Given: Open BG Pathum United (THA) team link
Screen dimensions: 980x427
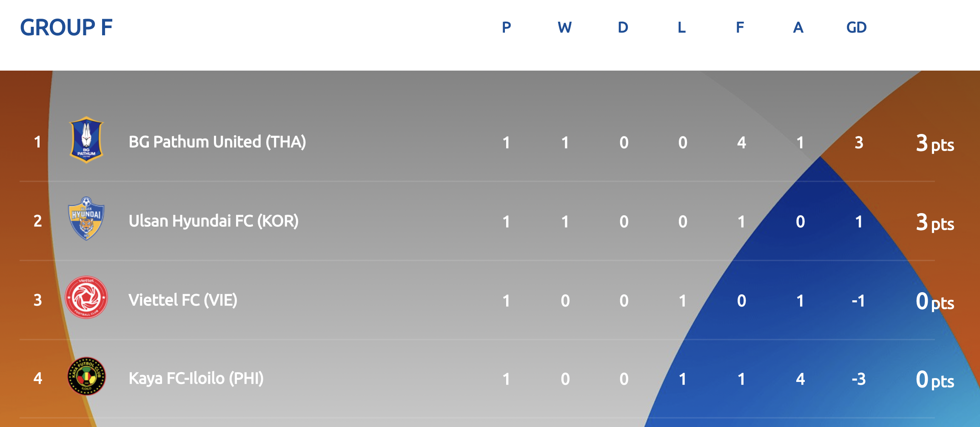Looking at the screenshot, I should coord(217,142).
